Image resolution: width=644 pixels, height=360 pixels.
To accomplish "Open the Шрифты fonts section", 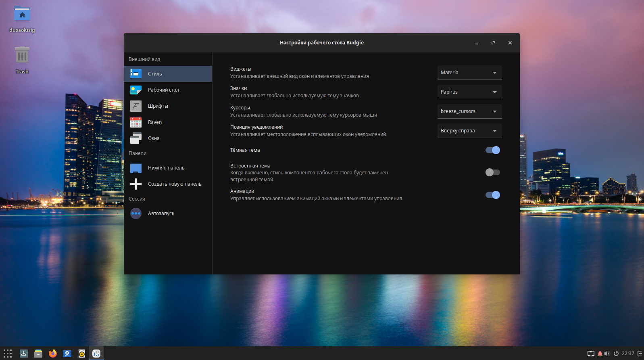I will coord(158,106).
